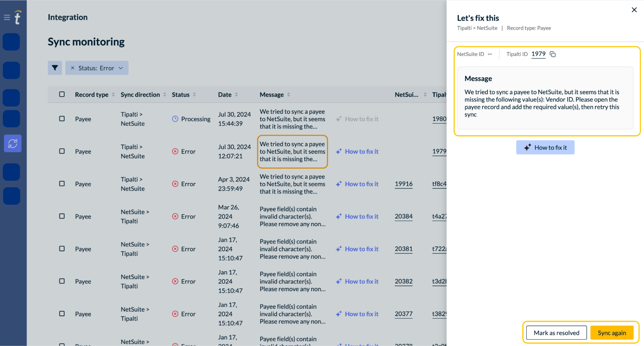Click the Mark as resolved button

pyautogui.click(x=556, y=332)
